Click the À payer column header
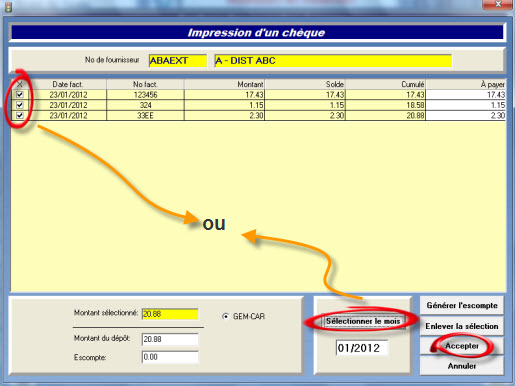 coord(466,84)
